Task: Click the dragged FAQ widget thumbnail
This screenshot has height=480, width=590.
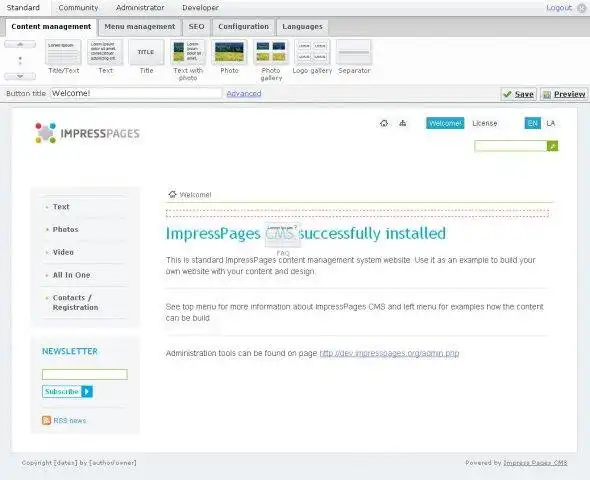Action: [283, 235]
